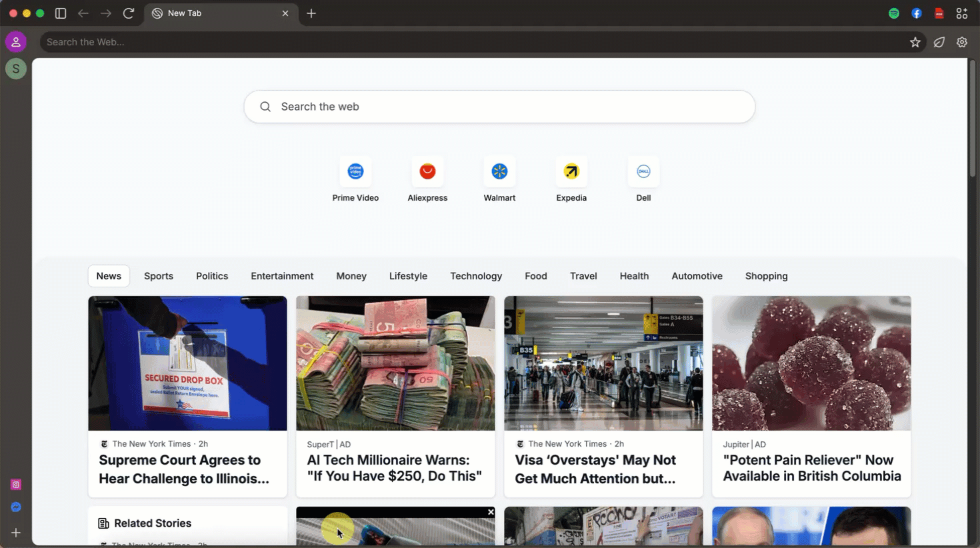Open the Facebook extension icon
The width and height of the screenshot is (980, 548).
coord(917,13)
